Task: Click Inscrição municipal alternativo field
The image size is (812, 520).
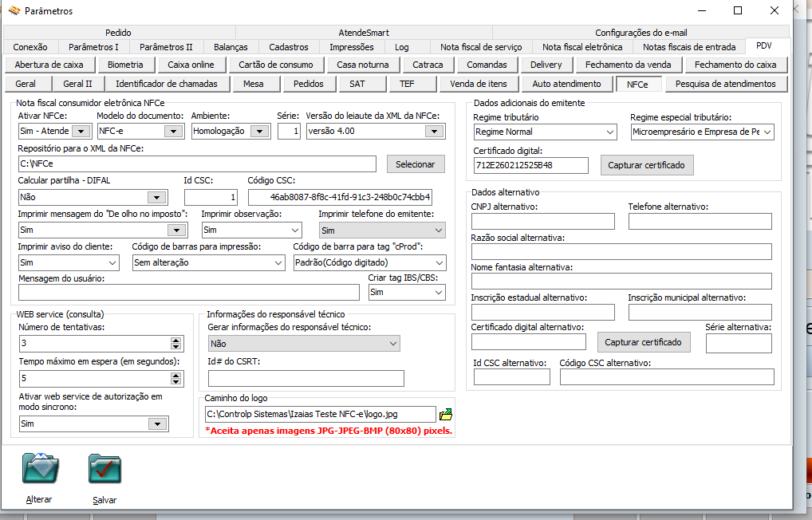Action: click(x=700, y=313)
